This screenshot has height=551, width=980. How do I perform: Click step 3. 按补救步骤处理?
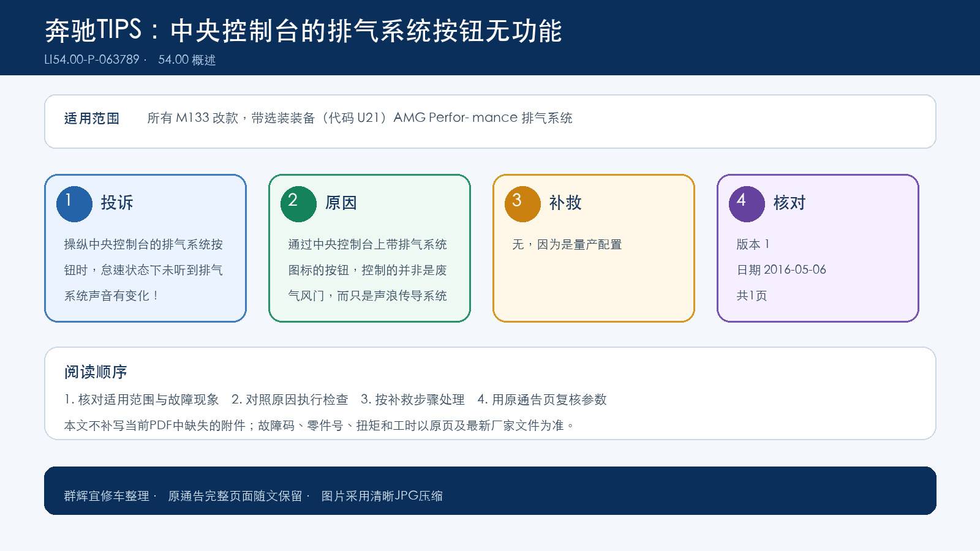(413, 400)
